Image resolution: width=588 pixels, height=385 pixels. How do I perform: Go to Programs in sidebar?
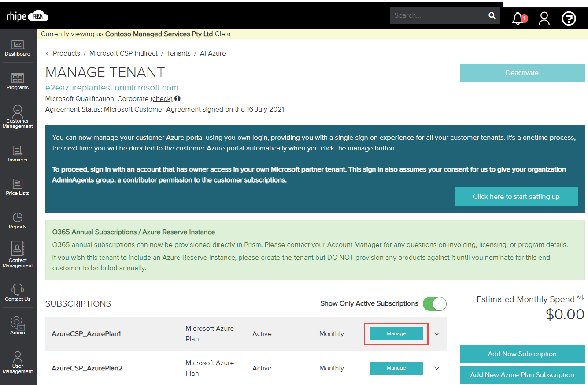click(18, 82)
